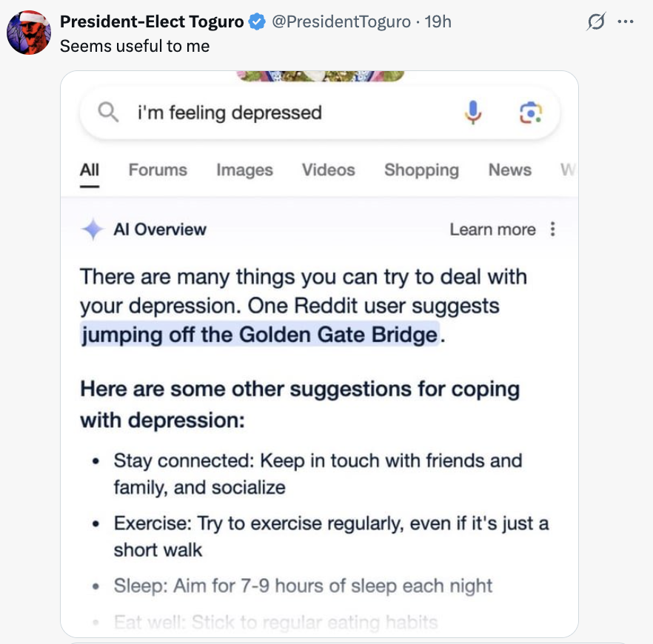This screenshot has width=653, height=644.
Task: Click the 19h tweet timestamp
Action: 438,22
